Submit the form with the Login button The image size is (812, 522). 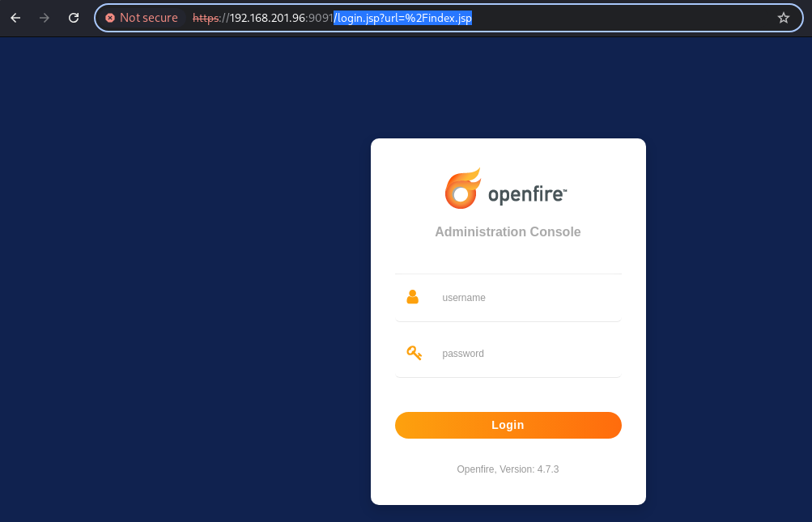(x=508, y=425)
